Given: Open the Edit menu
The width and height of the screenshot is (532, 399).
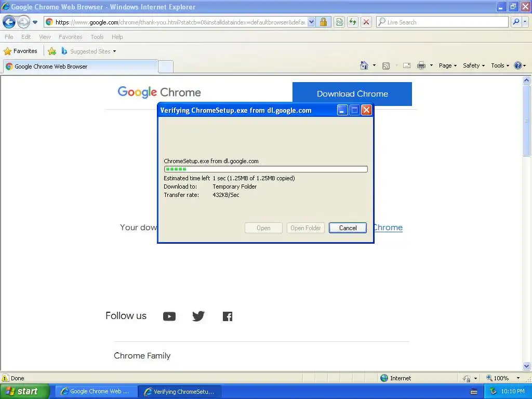Looking at the screenshot, I should (x=26, y=37).
